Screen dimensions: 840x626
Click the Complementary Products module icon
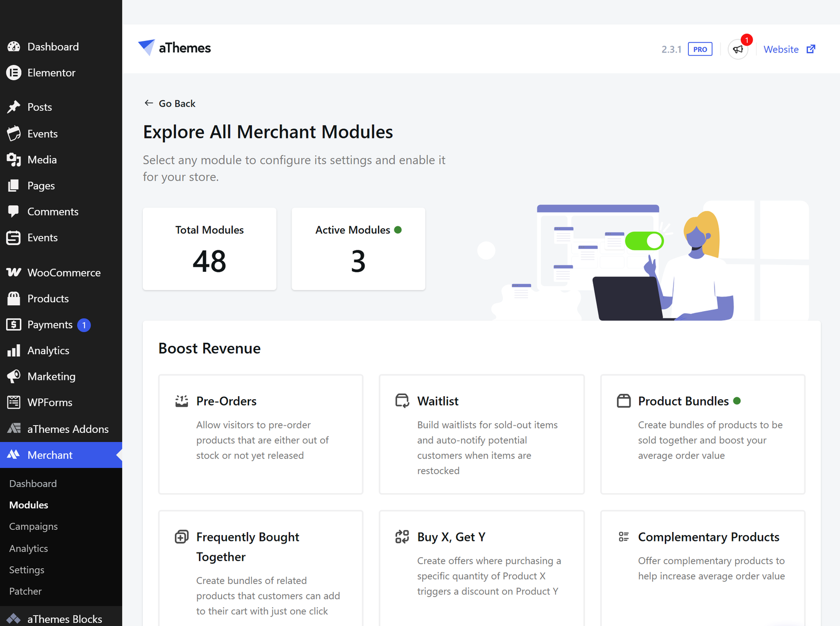(624, 537)
